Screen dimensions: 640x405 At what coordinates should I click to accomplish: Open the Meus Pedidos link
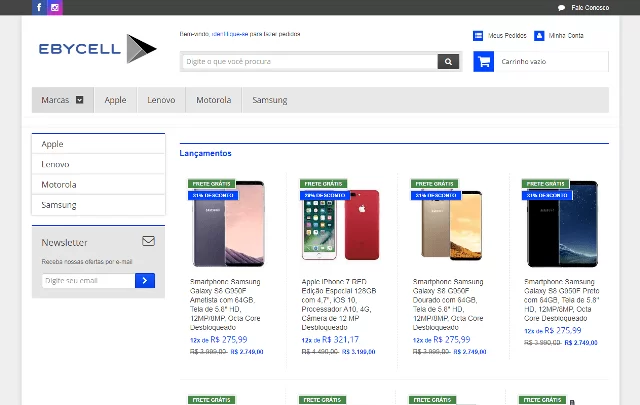507,36
